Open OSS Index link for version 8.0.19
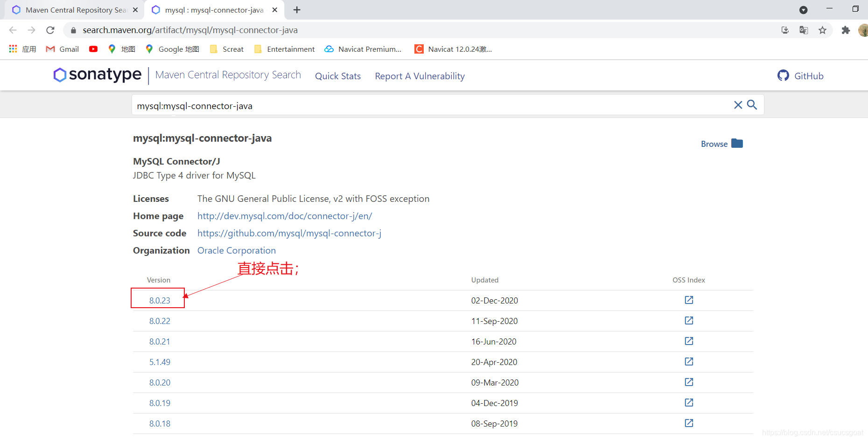Viewport: 868px width, 441px height. click(689, 402)
